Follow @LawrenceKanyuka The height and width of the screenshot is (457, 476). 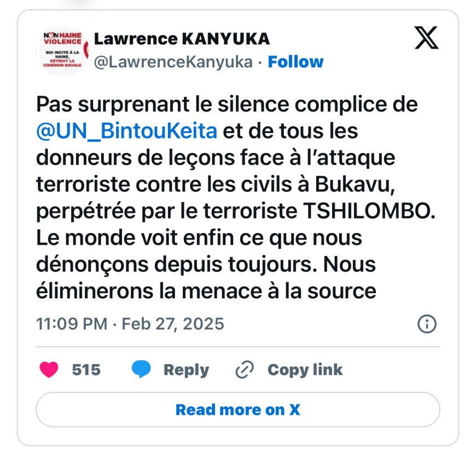[x=295, y=62]
